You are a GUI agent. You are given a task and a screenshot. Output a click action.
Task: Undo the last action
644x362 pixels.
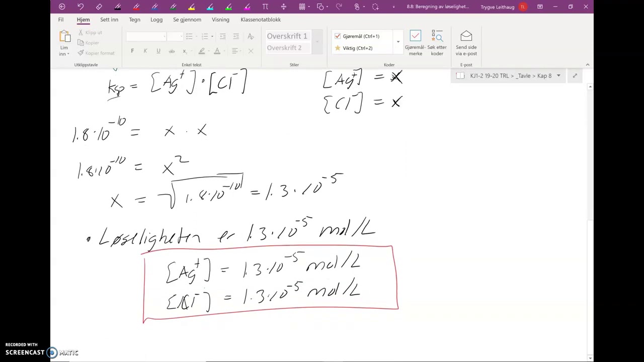click(x=80, y=7)
